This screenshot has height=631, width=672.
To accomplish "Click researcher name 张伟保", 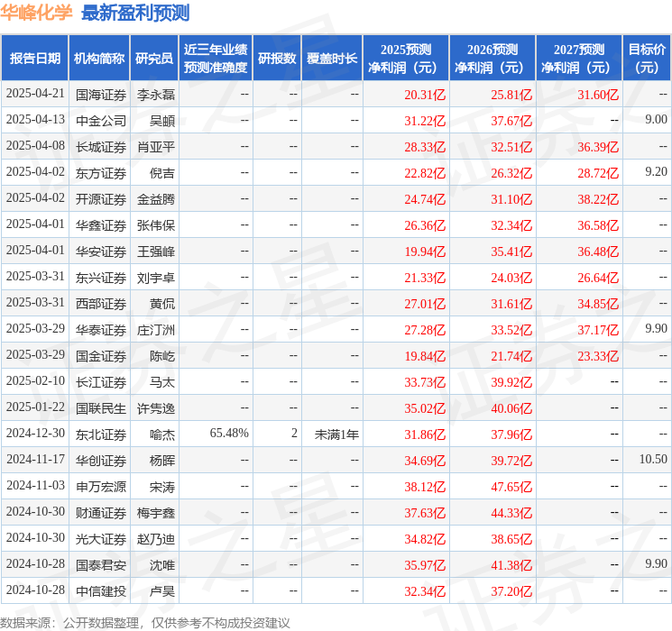I will coord(156,225).
